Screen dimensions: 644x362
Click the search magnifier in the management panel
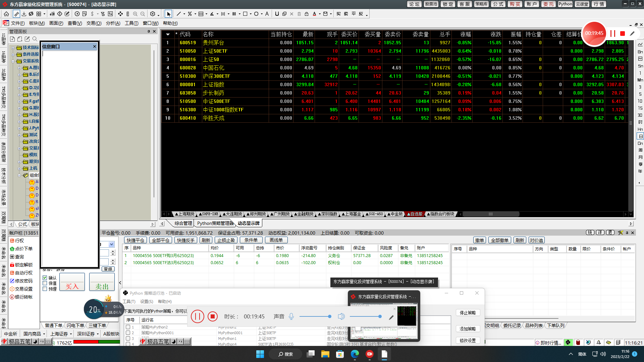[35, 39]
